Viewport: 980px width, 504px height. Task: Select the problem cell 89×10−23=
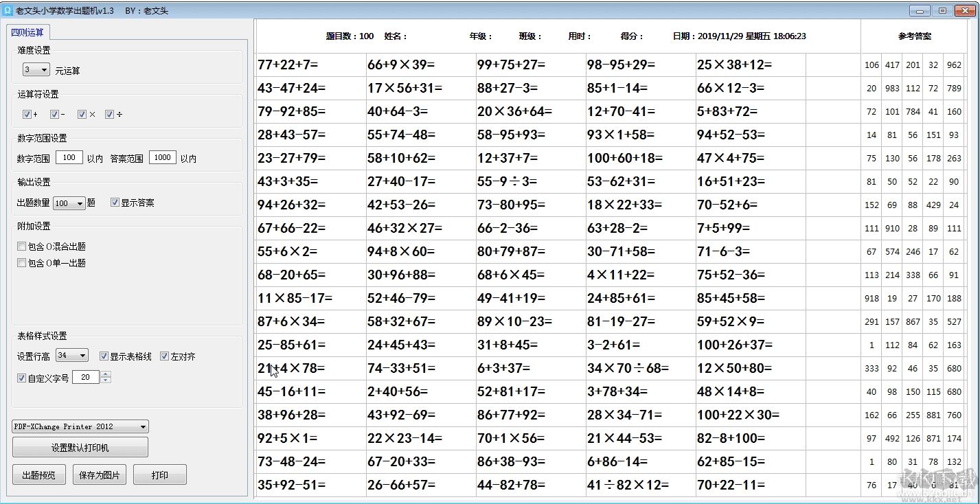[x=531, y=322]
